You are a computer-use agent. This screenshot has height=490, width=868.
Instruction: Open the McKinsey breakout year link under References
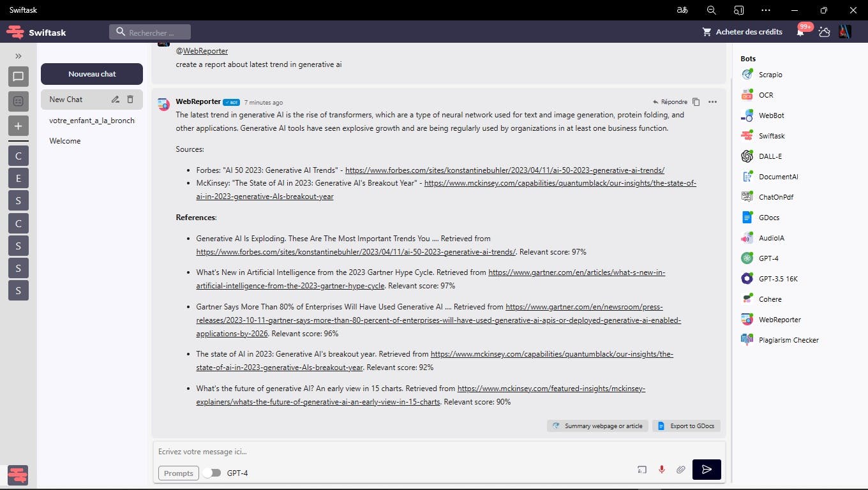pos(435,360)
